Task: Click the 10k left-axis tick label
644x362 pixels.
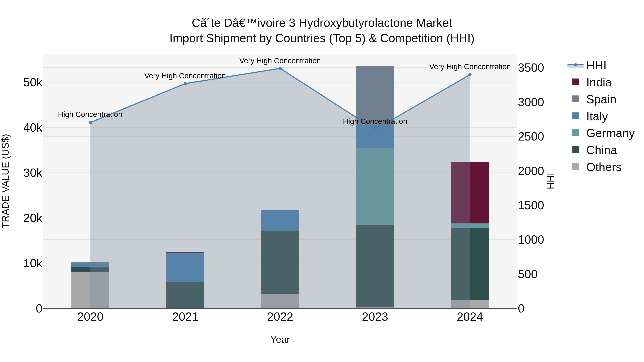Action: tap(33, 263)
